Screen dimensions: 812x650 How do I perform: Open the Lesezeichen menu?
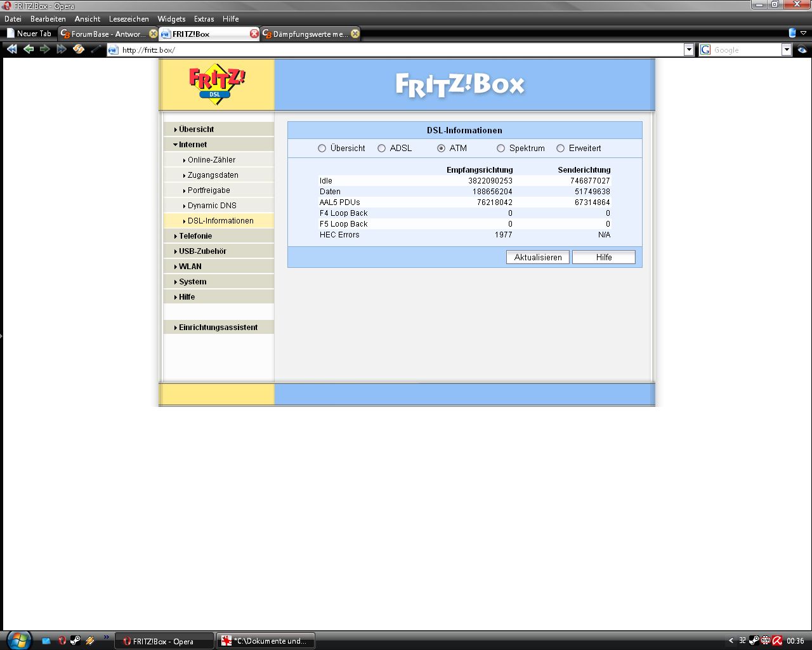point(129,19)
